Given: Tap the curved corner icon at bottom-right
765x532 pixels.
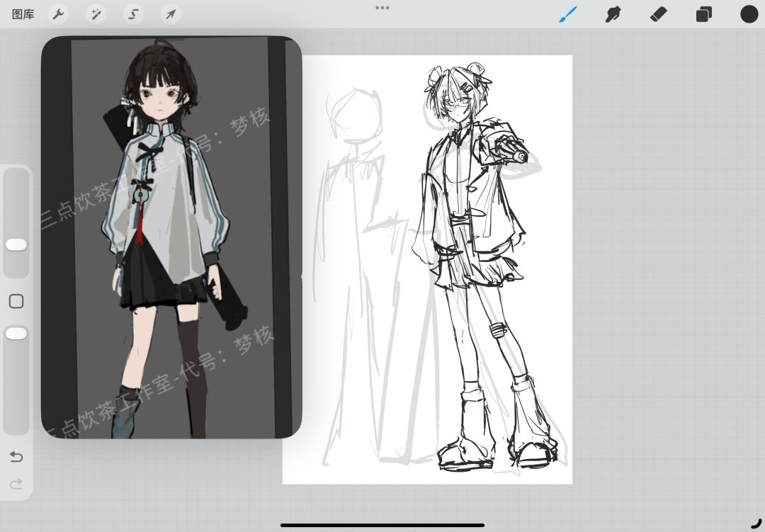Looking at the screenshot, I should click(x=756, y=523).
